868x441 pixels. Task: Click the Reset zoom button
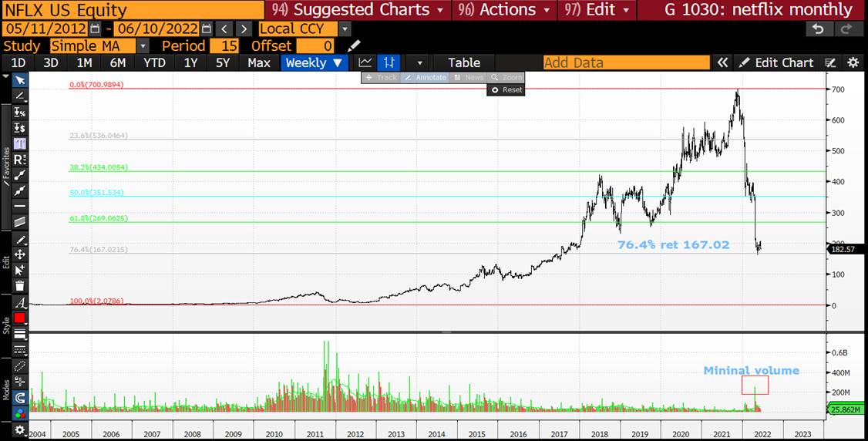(506, 89)
